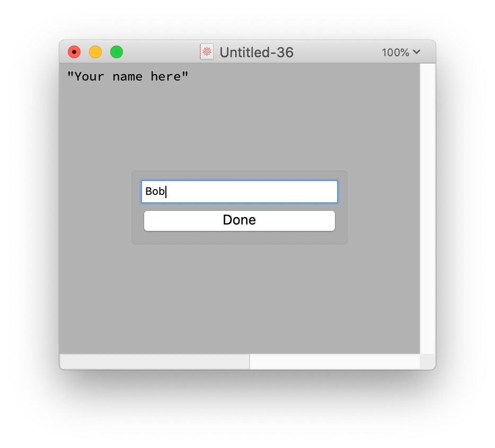Select the "Your name here" output text

128,77
